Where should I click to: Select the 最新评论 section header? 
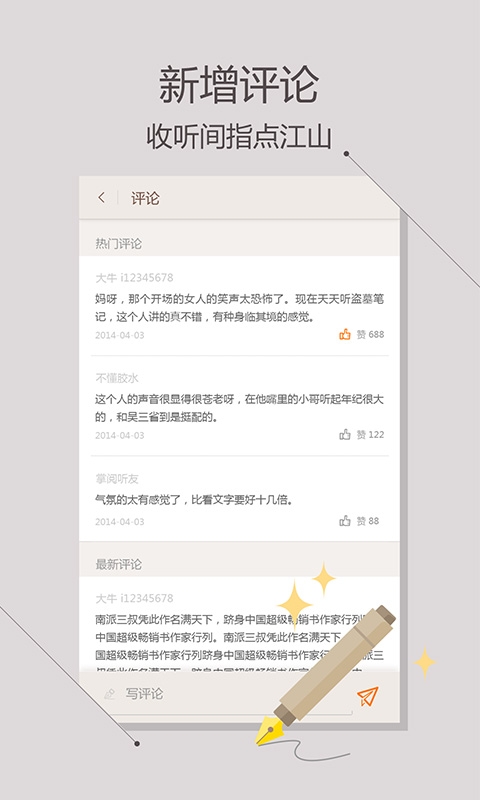pos(239,564)
